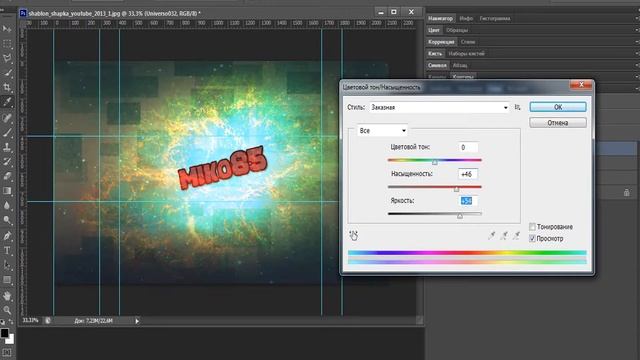Select the Quick Selection tool
The image size is (640, 360).
[x=7, y=73]
